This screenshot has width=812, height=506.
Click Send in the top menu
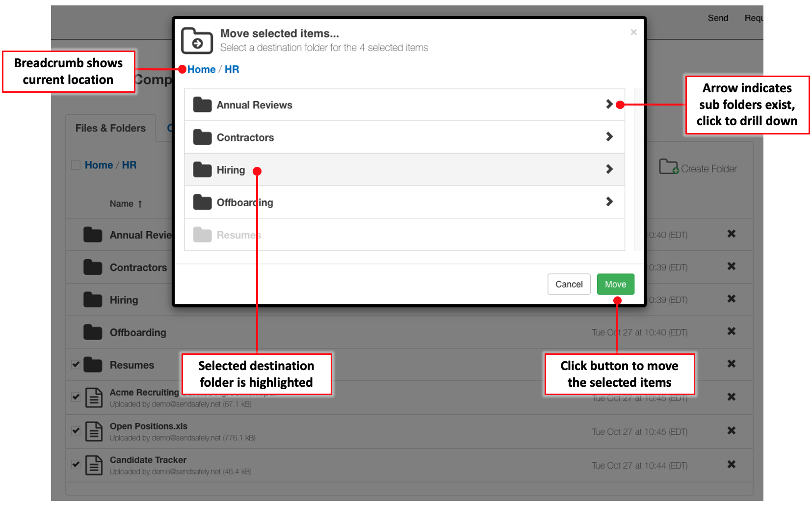click(718, 18)
